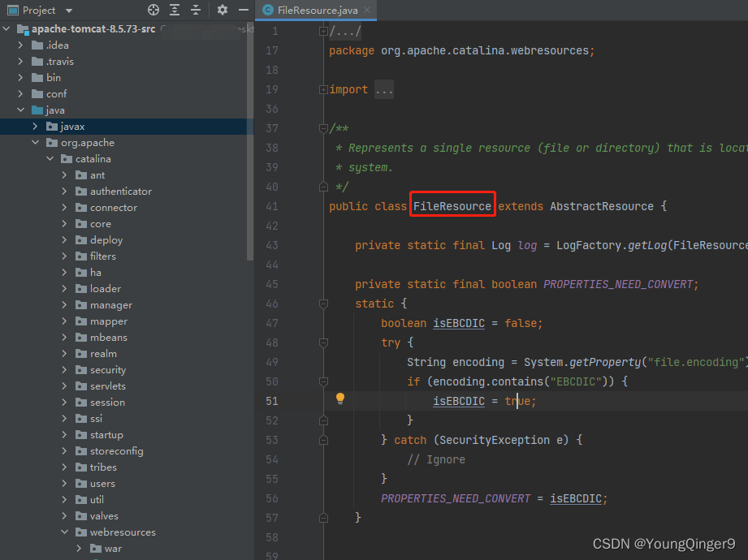The height and width of the screenshot is (560, 748).
Task: Select the authenticator package
Action: [121, 192]
